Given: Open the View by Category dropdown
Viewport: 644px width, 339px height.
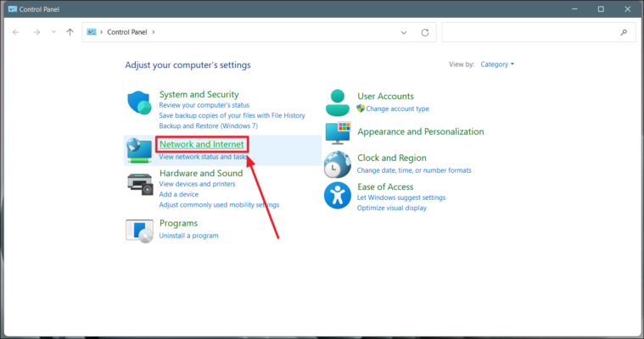Looking at the screenshot, I should [497, 64].
